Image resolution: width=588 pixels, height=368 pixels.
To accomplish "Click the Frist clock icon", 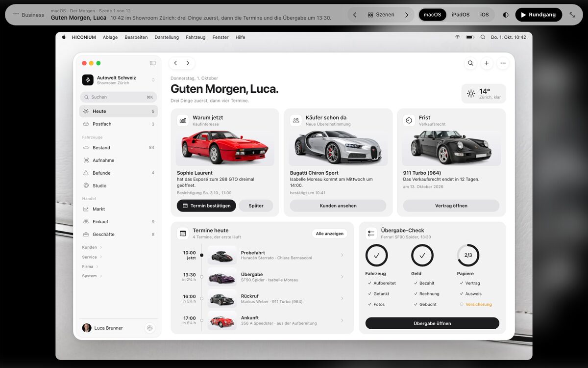I will [x=409, y=120].
